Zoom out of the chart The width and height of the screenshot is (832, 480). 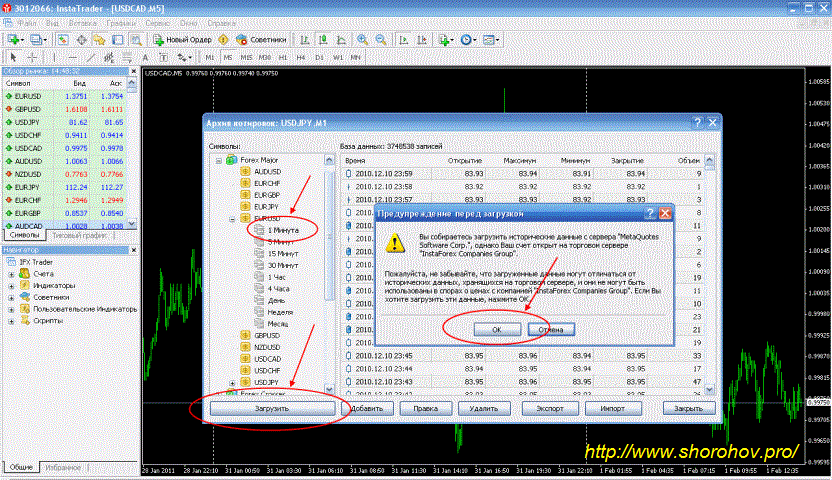[x=380, y=40]
